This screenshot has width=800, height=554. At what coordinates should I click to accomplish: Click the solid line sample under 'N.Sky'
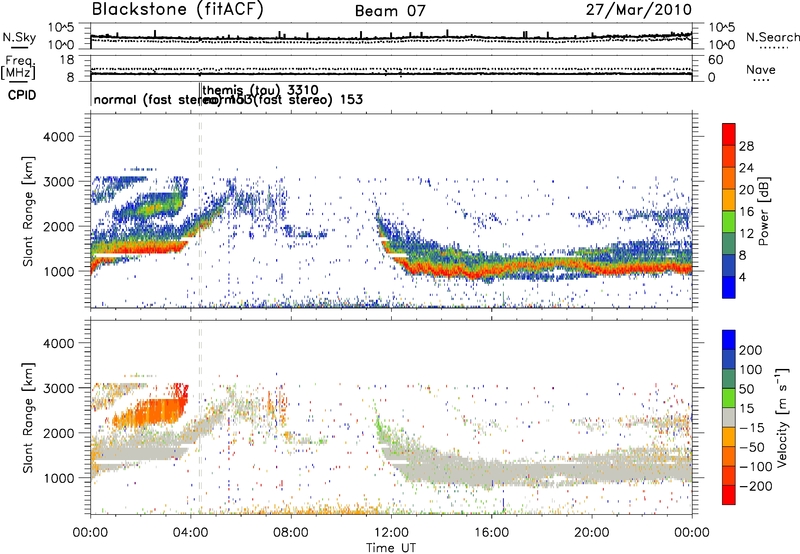click(x=19, y=47)
